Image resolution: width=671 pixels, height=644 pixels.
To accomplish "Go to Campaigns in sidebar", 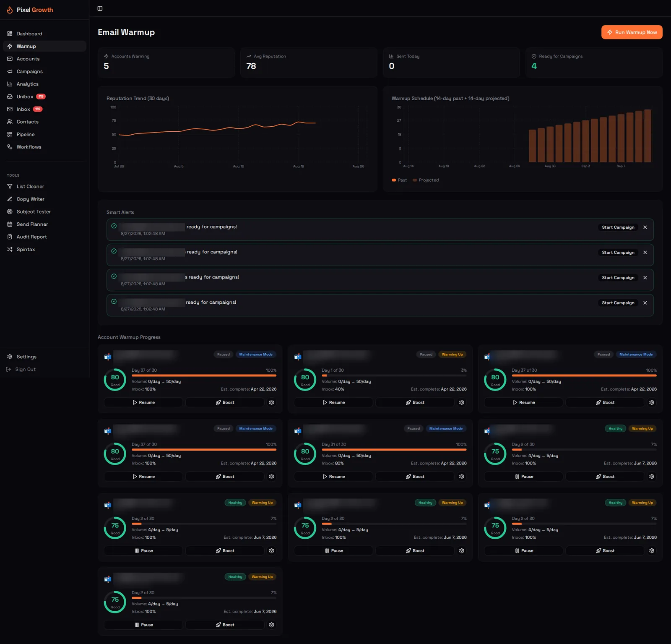I will tap(44, 71).
